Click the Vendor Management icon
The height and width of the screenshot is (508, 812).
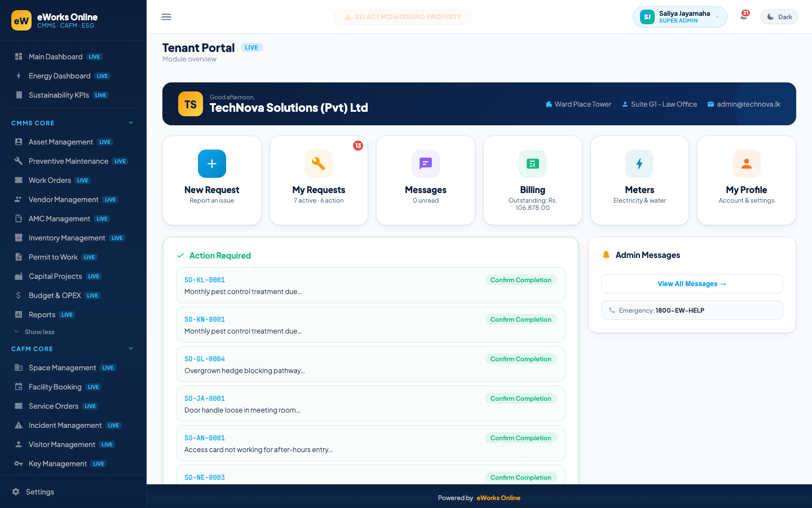pyautogui.click(x=19, y=199)
